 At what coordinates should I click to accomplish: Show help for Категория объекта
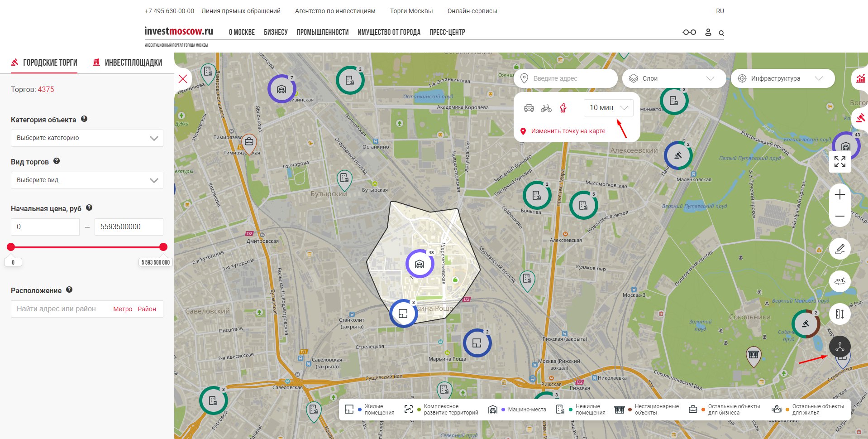point(84,119)
